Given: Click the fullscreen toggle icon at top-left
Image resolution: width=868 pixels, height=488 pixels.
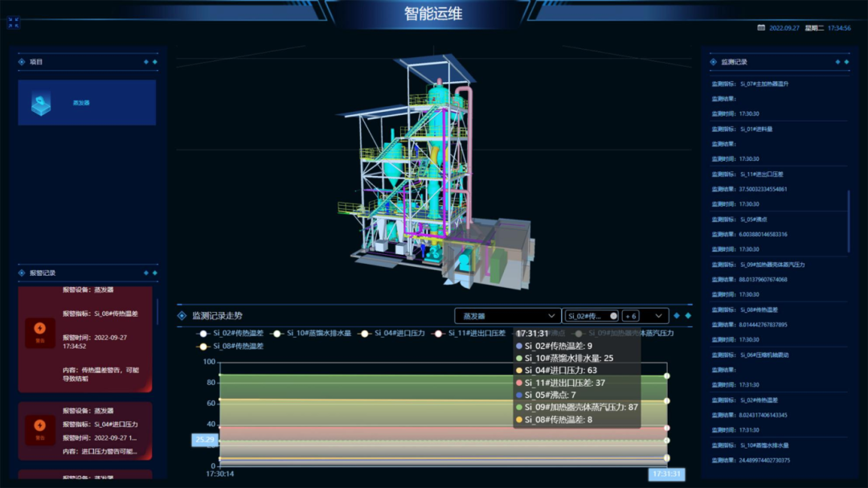Looking at the screenshot, I should (x=14, y=23).
